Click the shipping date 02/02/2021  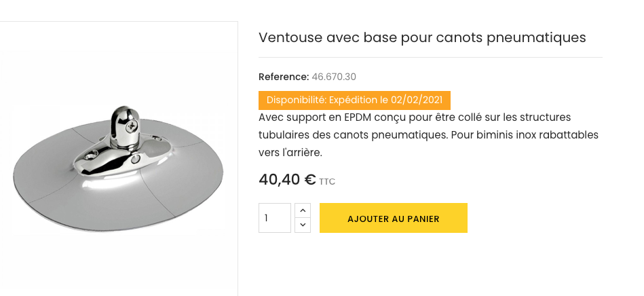(416, 100)
